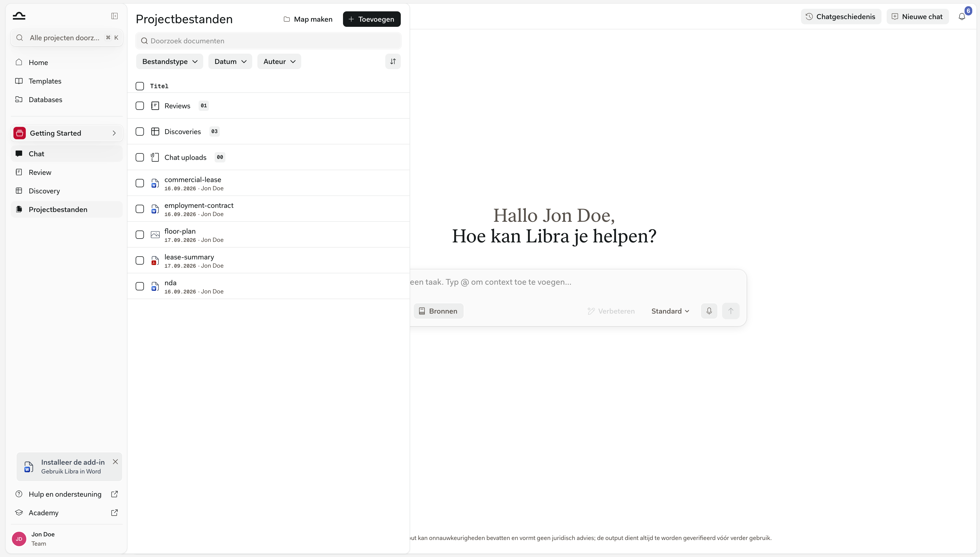Click the JD user avatar
This screenshot has height=557, width=980.
[19, 539]
